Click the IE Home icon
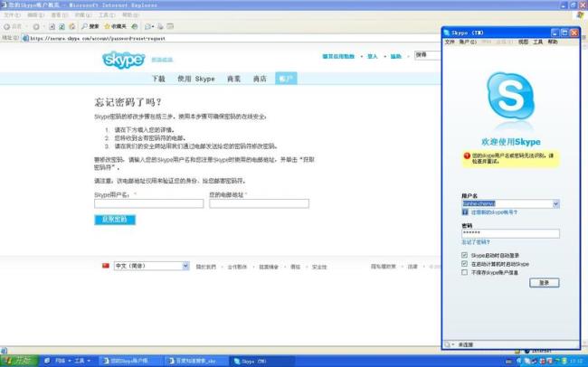588x367 pixels. [72, 26]
